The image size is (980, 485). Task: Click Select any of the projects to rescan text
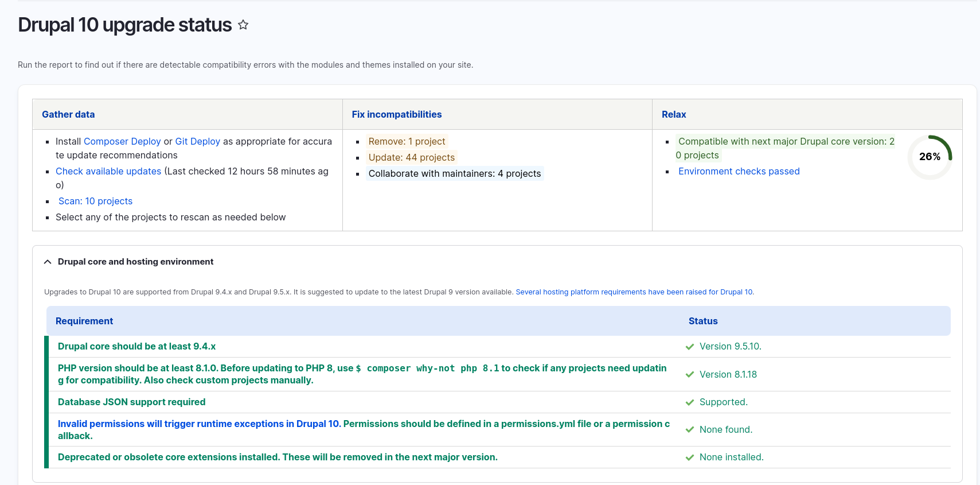click(171, 217)
